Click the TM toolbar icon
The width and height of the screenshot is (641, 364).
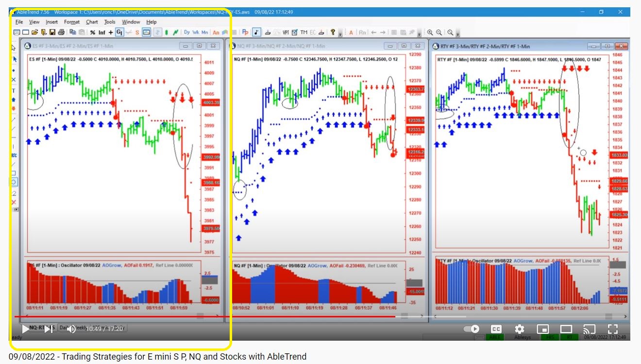[x=304, y=33]
